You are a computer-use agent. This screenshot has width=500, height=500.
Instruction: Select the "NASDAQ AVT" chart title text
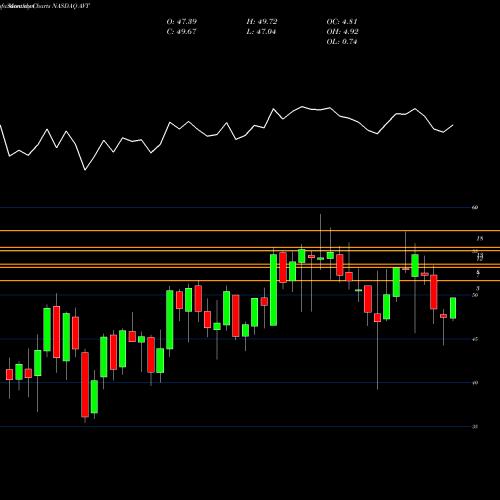tap(70, 6)
